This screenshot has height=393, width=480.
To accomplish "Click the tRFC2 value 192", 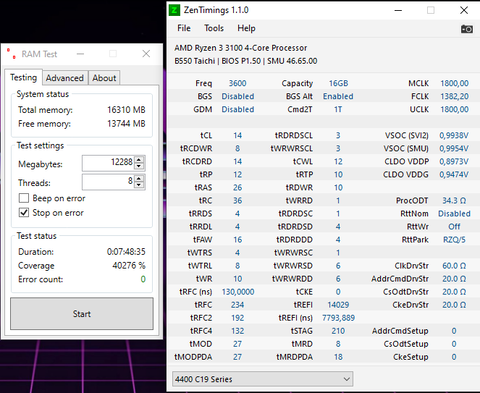I will [x=237, y=318].
